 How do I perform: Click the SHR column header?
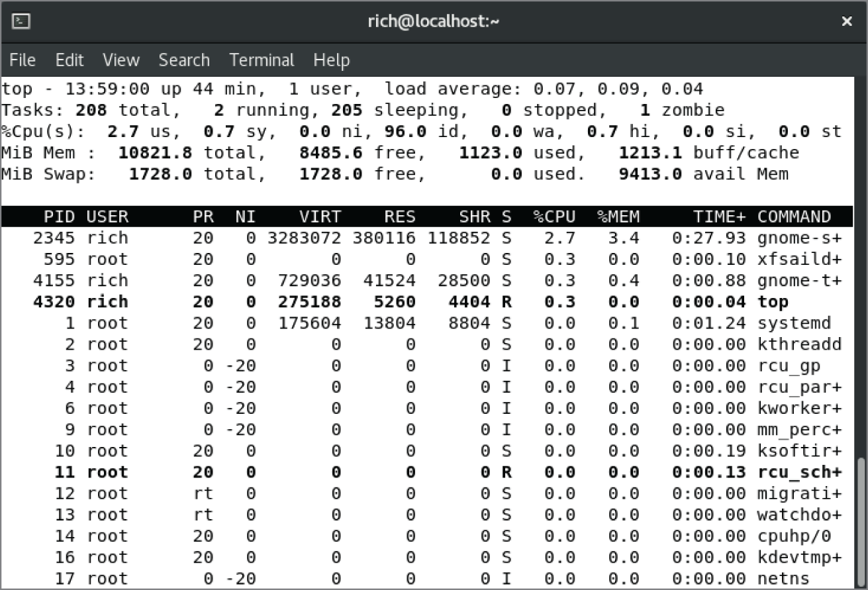tap(475, 217)
